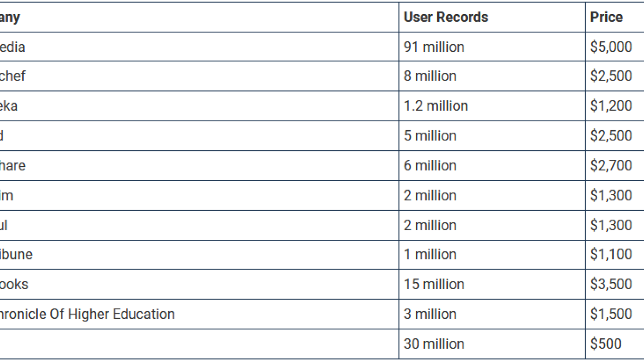This screenshot has width=644, height=362.
Task: Select the 3 million records cell
Action: point(430,314)
